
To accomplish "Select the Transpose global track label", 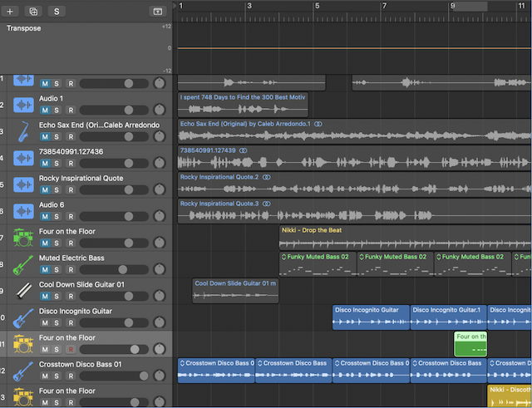I will coord(24,28).
